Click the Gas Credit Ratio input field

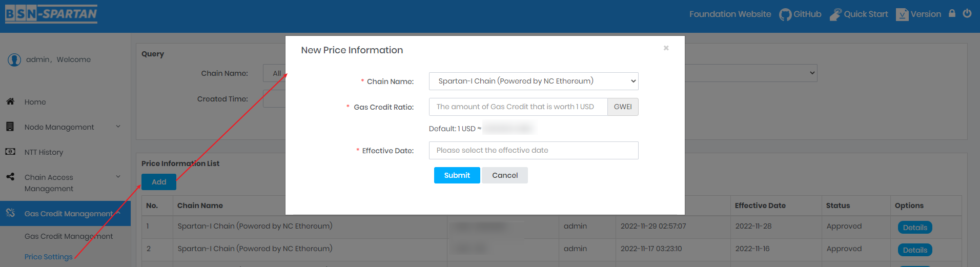coord(518,107)
